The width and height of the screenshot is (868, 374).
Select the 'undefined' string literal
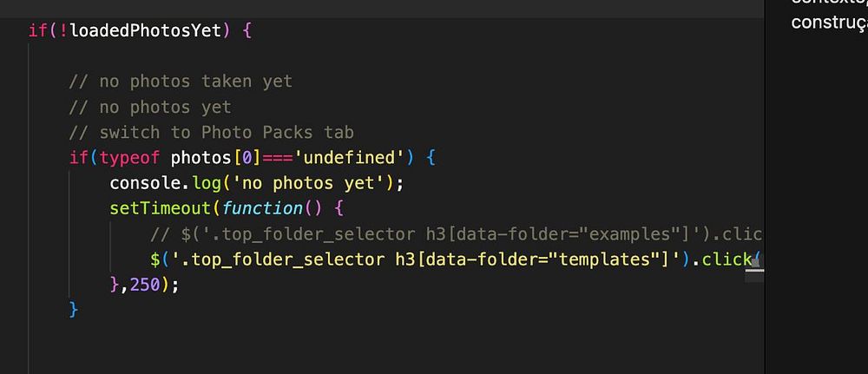click(x=344, y=159)
